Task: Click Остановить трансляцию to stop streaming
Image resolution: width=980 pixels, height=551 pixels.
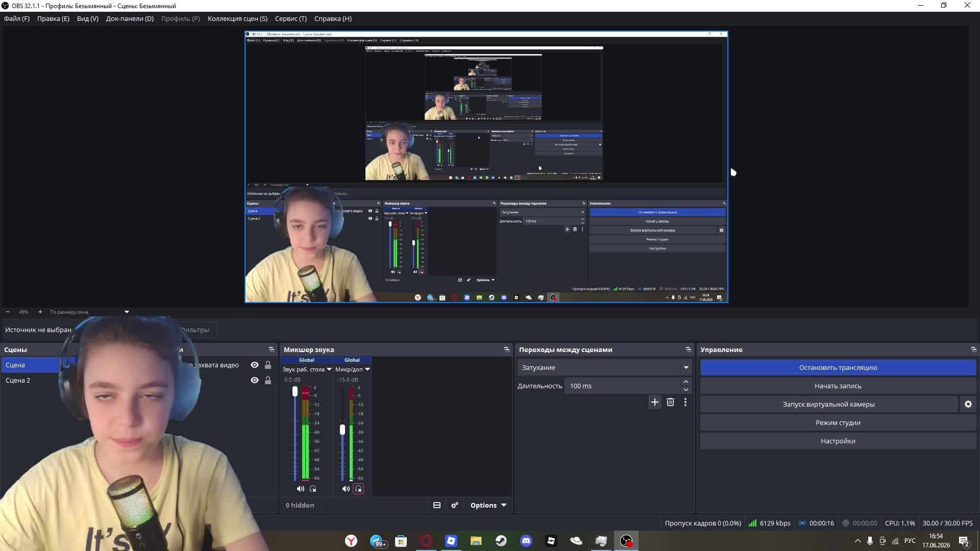Action: point(838,367)
